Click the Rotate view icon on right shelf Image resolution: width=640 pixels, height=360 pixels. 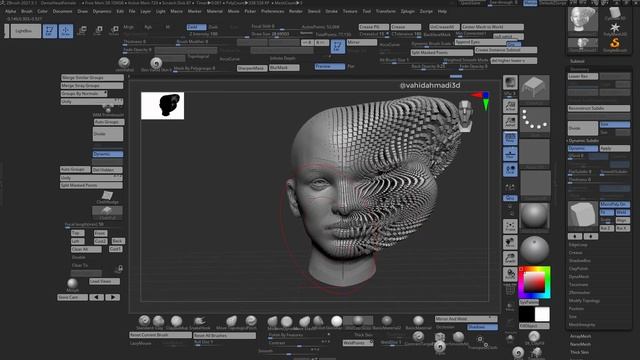[510, 274]
